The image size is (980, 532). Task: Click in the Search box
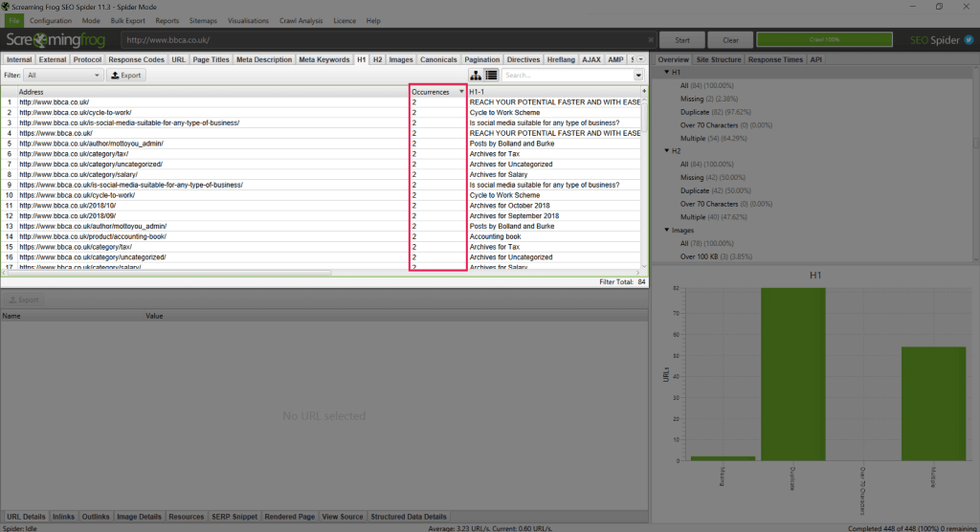567,75
